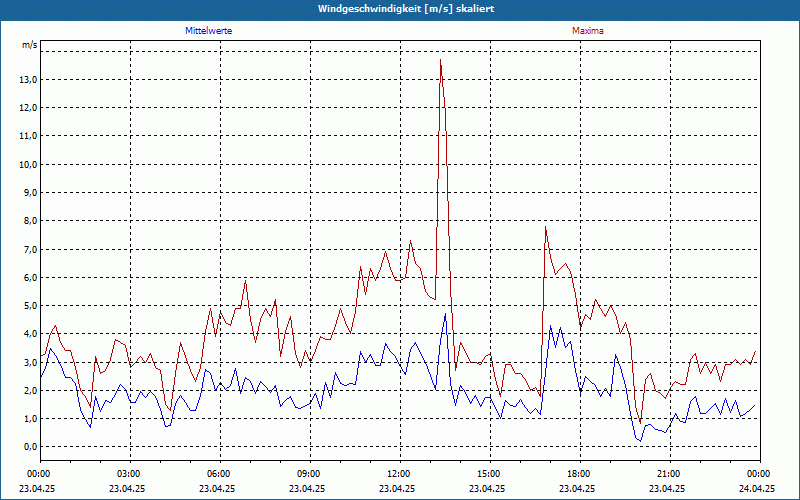This screenshot has width=800, height=500.
Task: Click the 7,0 y-axis value
Action: click(31, 249)
